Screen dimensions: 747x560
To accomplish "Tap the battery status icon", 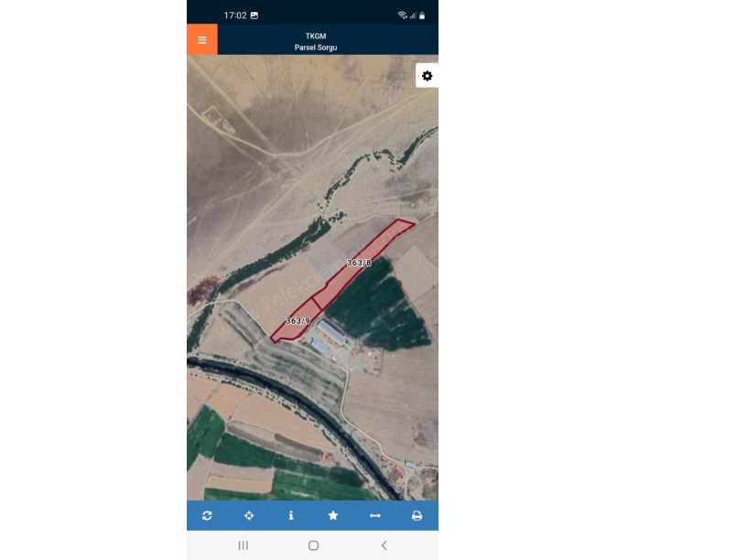I will click(422, 16).
